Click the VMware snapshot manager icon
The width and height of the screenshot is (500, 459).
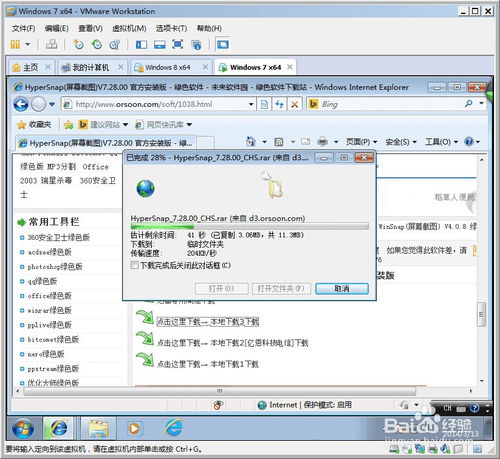click(114, 44)
